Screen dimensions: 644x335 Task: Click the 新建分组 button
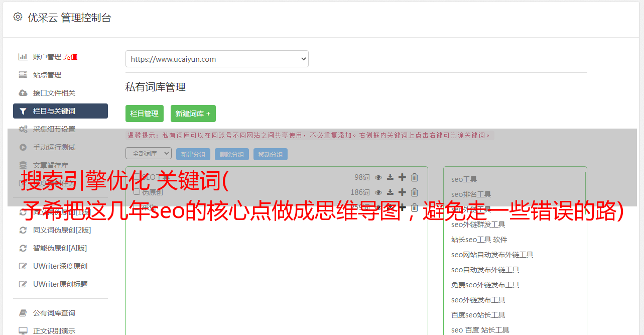tap(193, 154)
